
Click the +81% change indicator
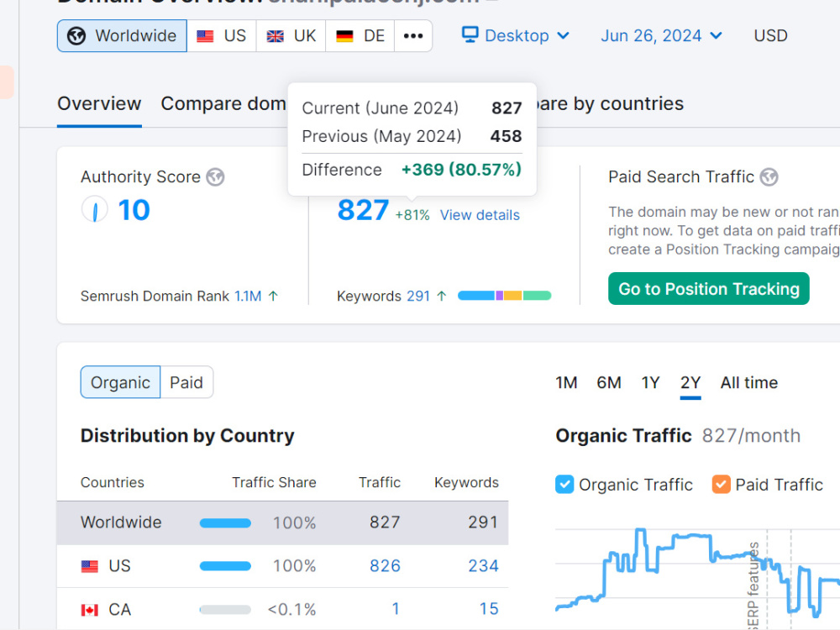point(412,215)
